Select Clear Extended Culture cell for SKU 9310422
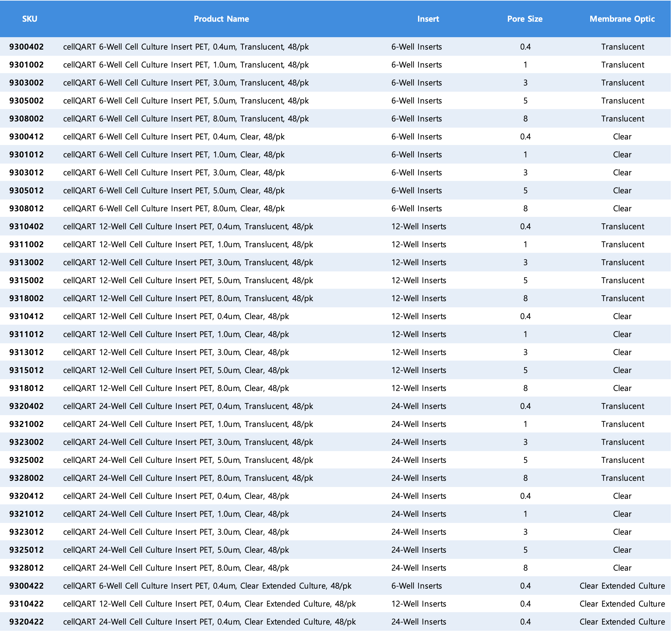This screenshot has width=672, height=632. [x=622, y=603]
